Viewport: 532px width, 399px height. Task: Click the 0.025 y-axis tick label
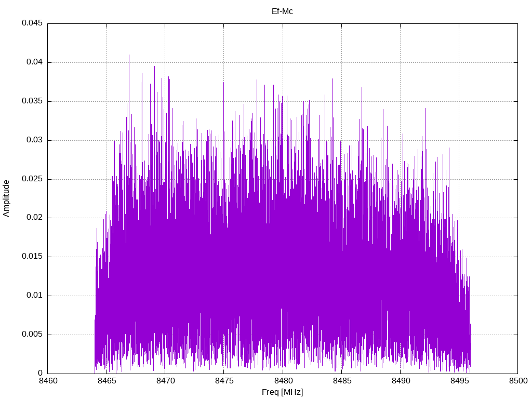pos(32,179)
